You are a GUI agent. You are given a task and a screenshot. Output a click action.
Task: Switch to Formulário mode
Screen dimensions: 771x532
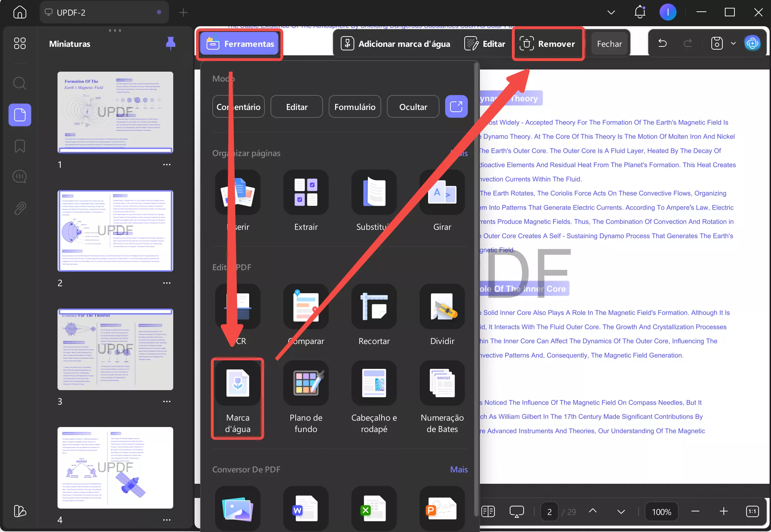pyautogui.click(x=355, y=107)
